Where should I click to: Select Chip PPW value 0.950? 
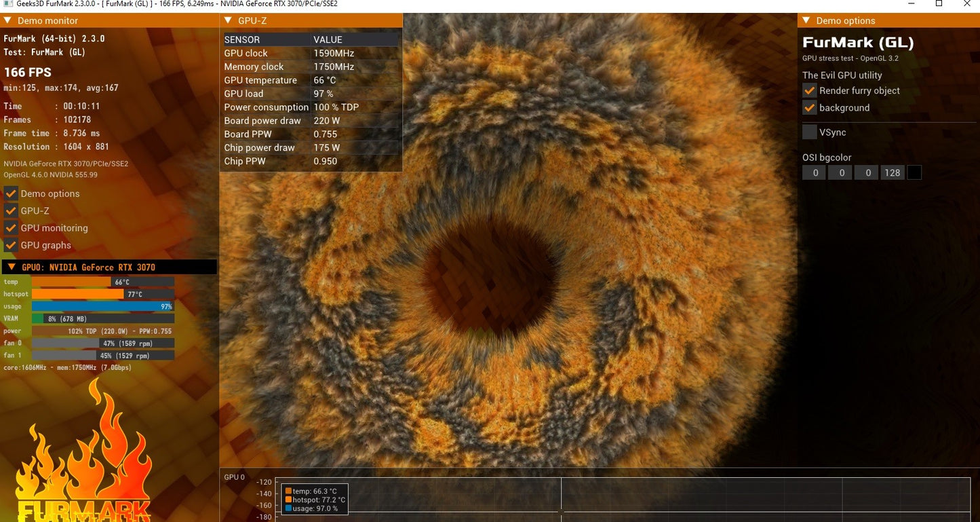point(325,161)
